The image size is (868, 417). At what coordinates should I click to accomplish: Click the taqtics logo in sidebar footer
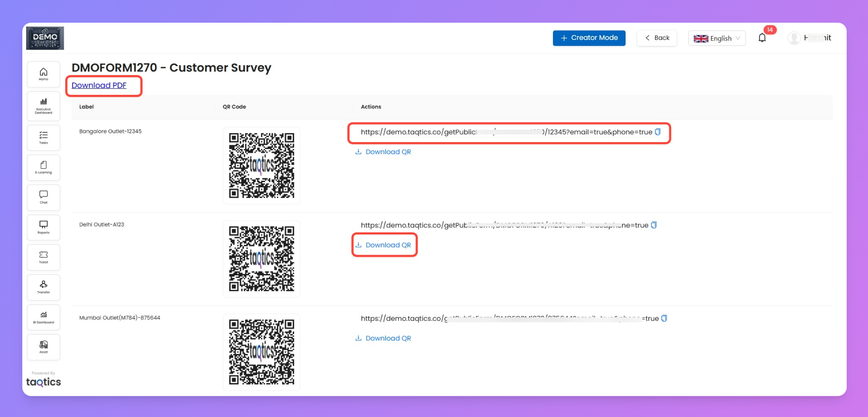coord(43,382)
